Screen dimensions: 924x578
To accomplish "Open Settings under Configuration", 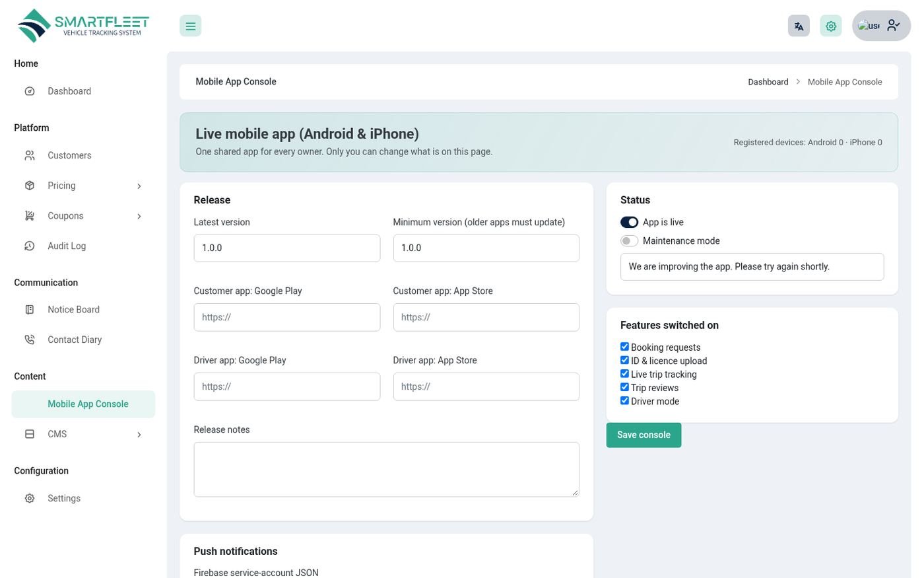I will [83, 498].
